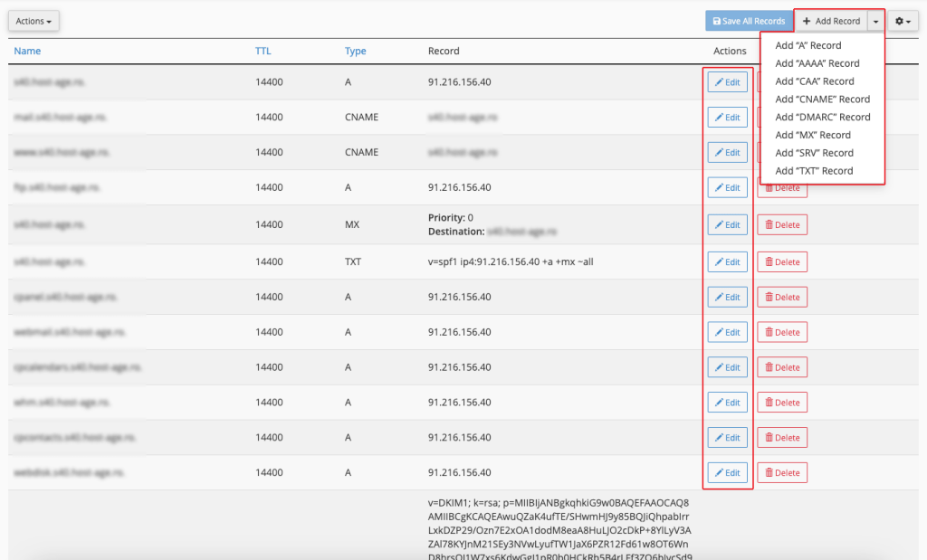The width and height of the screenshot is (927, 560).
Task: Expand the caret next to Add Record
Action: click(x=874, y=20)
